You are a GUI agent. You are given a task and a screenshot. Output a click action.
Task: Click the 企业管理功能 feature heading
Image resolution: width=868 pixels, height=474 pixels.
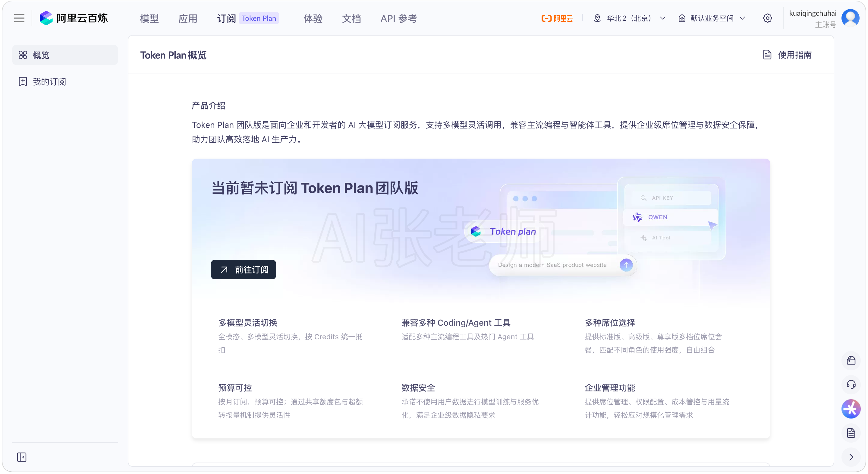[x=610, y=388]
